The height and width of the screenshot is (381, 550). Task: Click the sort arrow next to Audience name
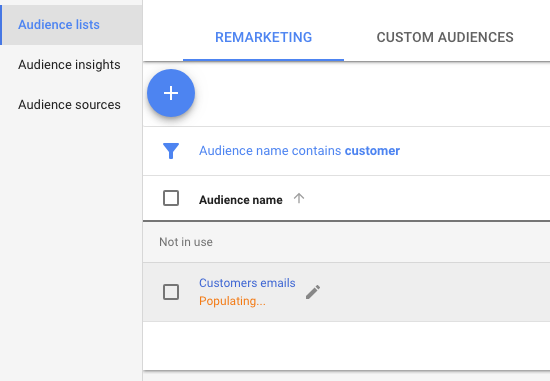tap(299, 199)
